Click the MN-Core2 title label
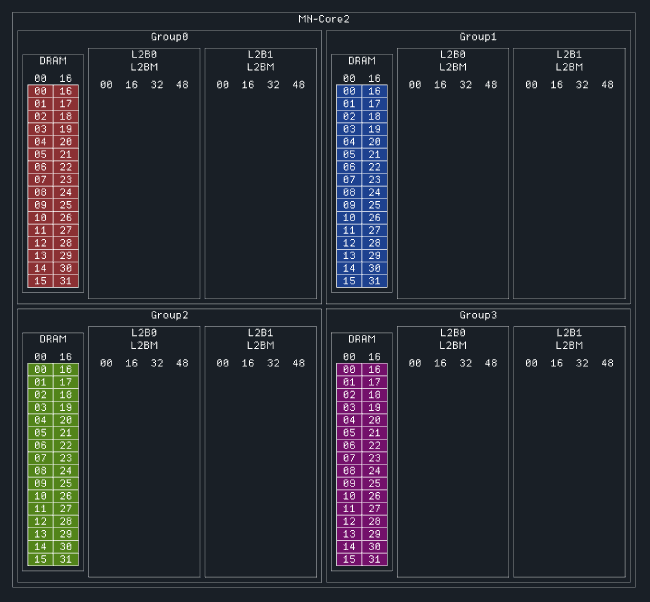This screenshot has height=602, width=650. 324,19
